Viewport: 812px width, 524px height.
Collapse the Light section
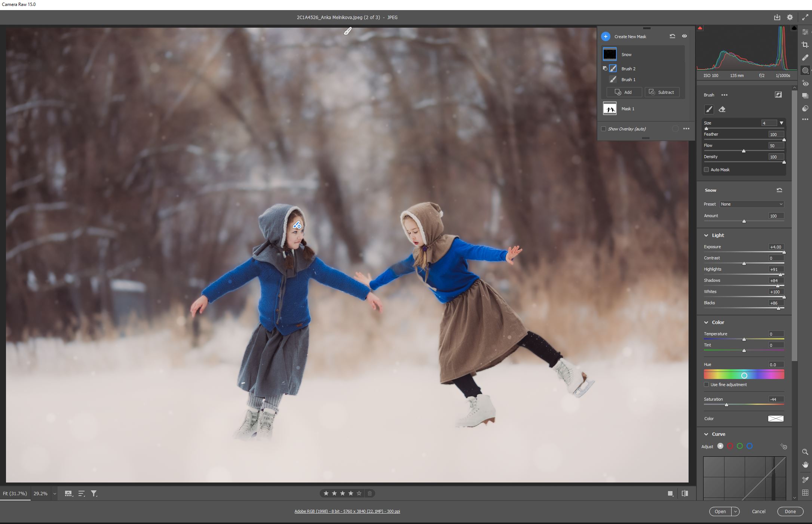(x=706, y=235)
